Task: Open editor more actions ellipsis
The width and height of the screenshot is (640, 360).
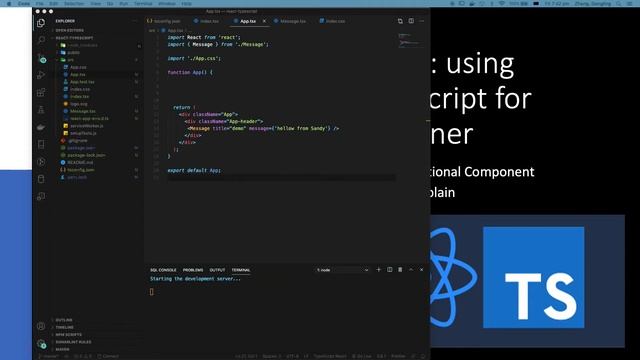Action: (422, 21)
